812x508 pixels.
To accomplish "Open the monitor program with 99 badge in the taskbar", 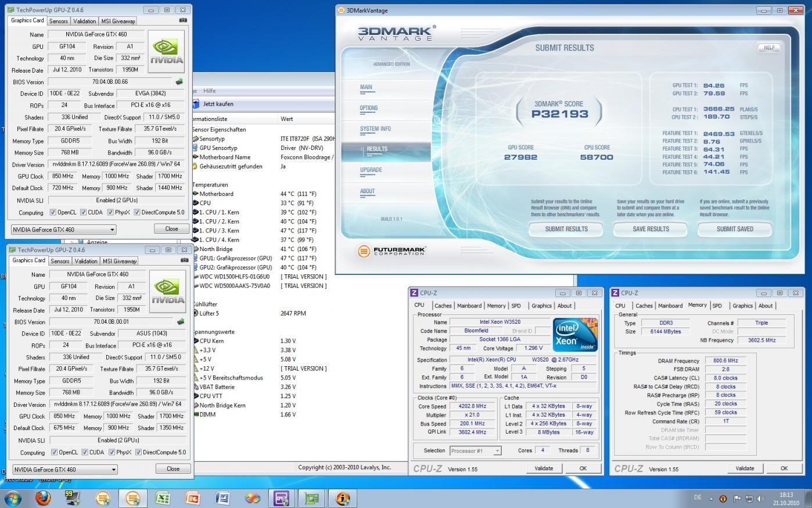I will (73, 498).
